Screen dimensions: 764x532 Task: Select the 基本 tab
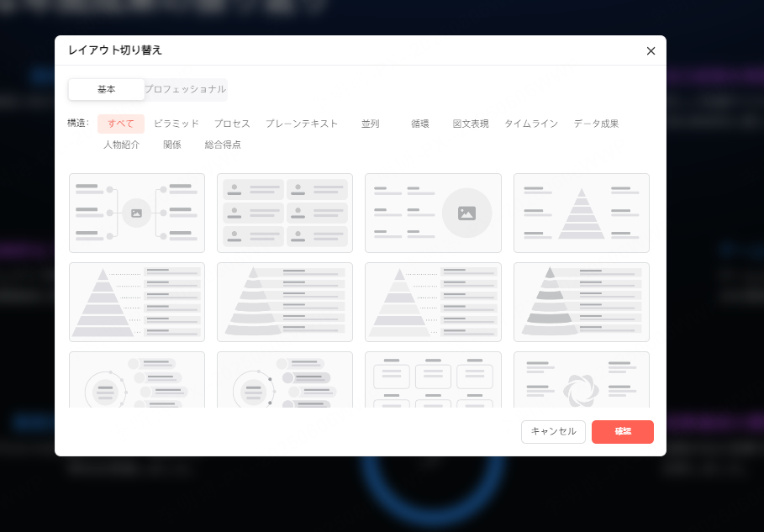point(106,88)
